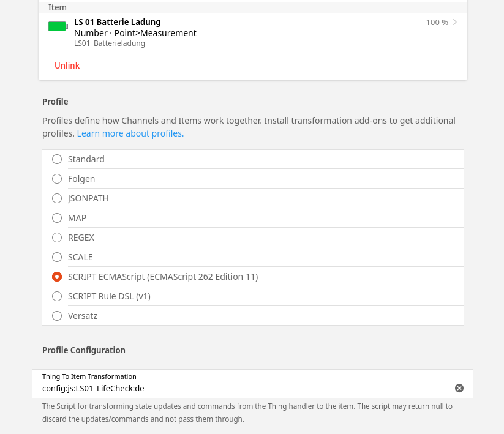This screenshot has width=504, height=434.
Task: Select the Standard profile
Action: 57,159
